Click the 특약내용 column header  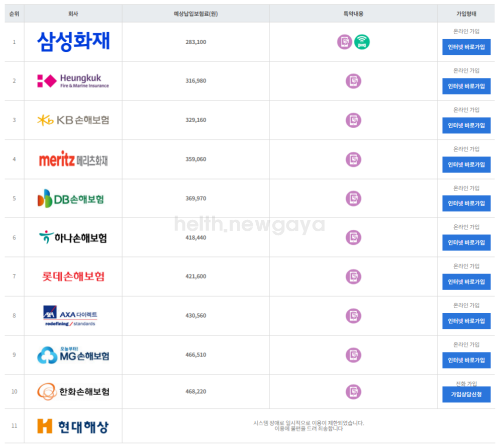click(x=353, y=14)
